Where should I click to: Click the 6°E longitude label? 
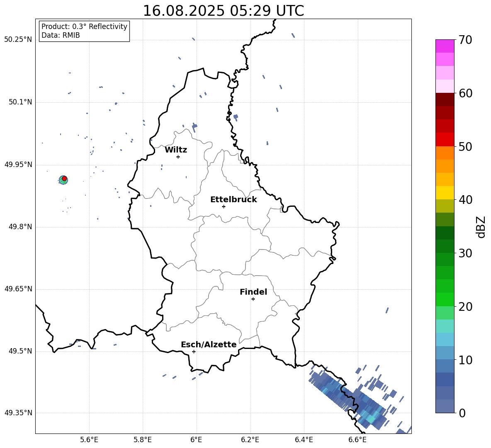point(196,440)
